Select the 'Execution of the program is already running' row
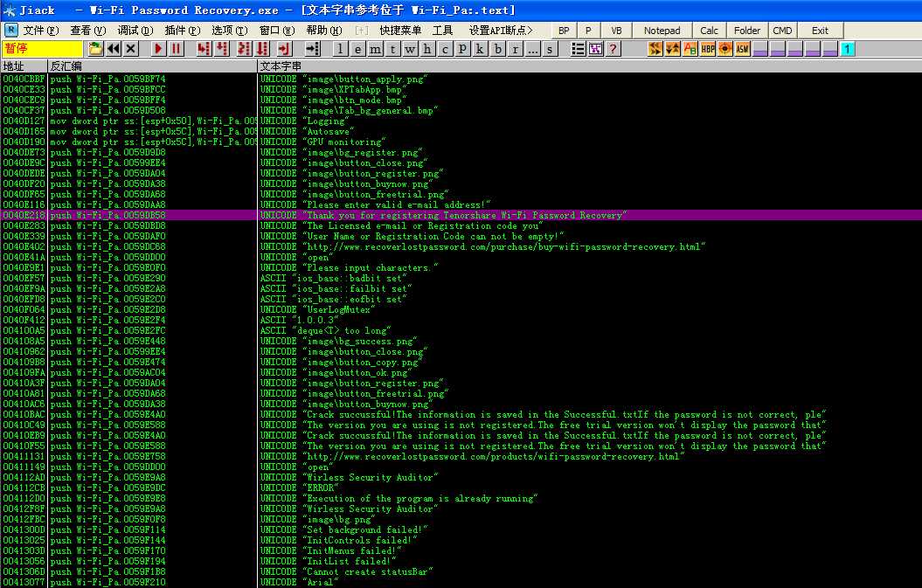Screen dimensions: 922x588 pos(461,498)
